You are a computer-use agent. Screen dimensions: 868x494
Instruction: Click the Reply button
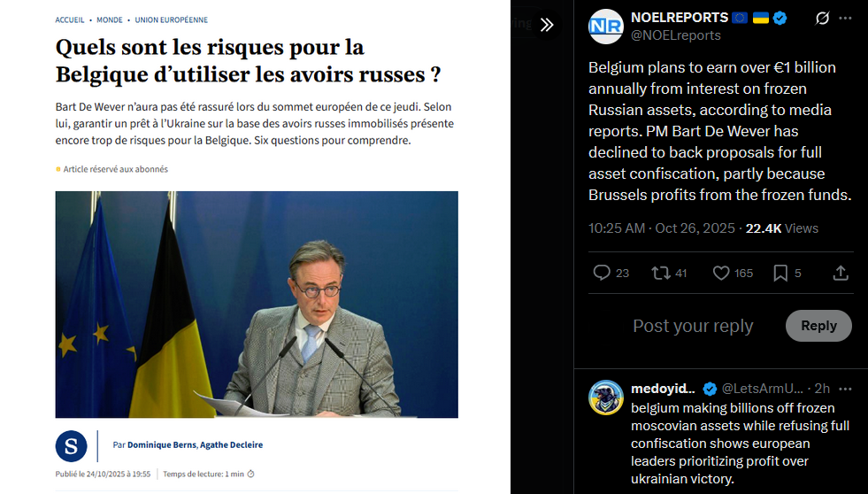(x=818, y=326)
